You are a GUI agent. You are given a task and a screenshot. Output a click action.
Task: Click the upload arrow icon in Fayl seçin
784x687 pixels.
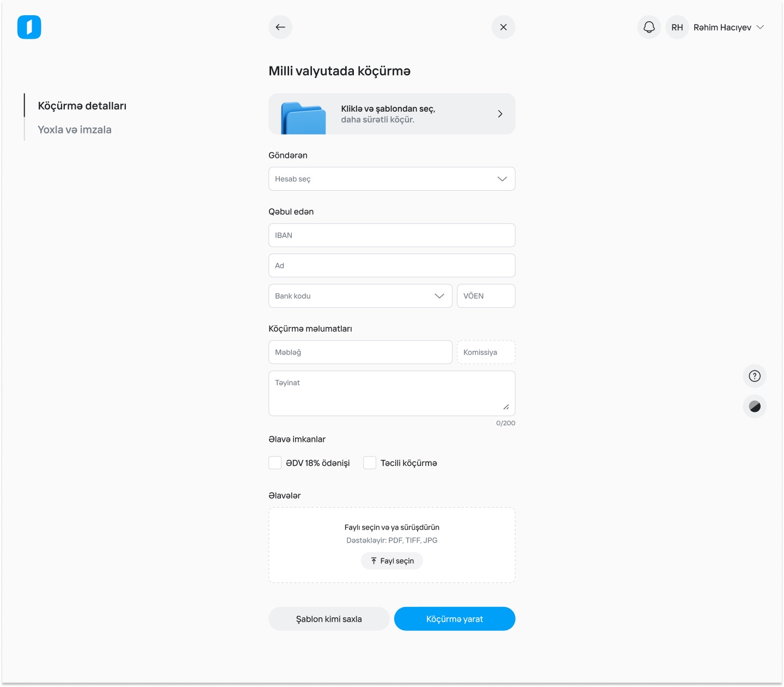[x=374, y=561]
